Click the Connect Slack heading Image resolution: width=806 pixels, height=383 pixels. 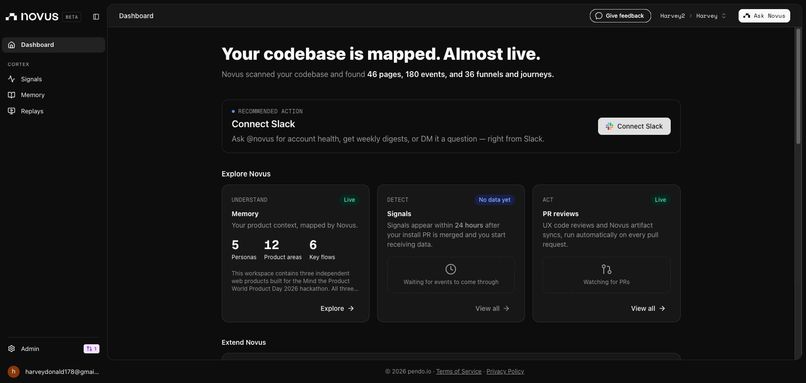[263, 124]
